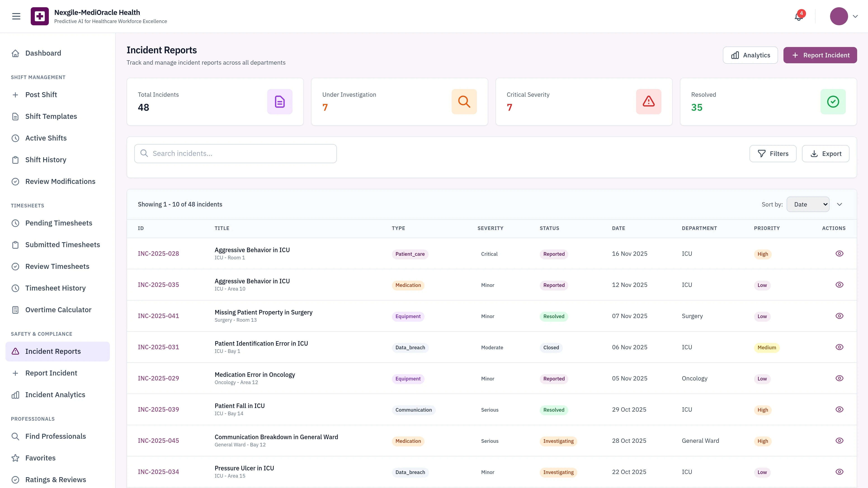Expand the user account dropdown chevron
Screen dimensions: 868x488
tap(855, 16)
